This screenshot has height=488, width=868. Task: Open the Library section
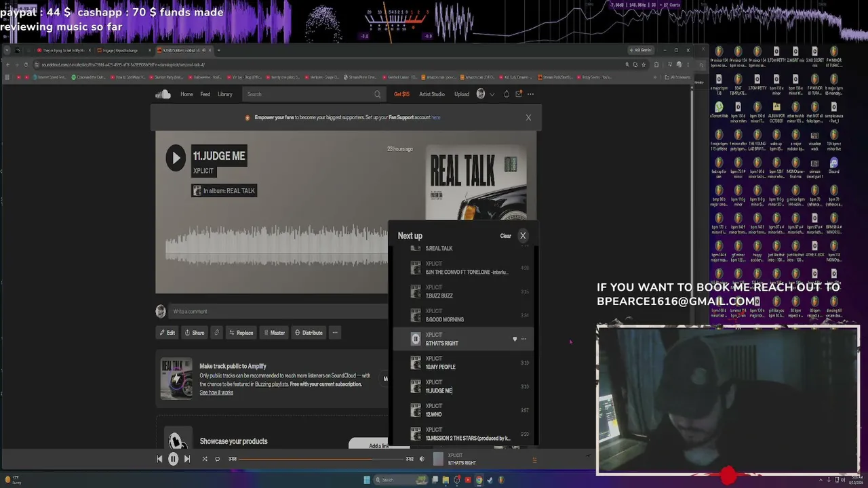225,94
